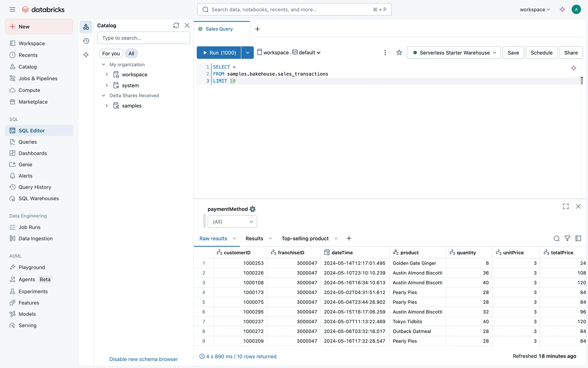Viewport: 588px width, 368px height.
Task: Switch to Top-selling product tab
Action: point(305,238)
